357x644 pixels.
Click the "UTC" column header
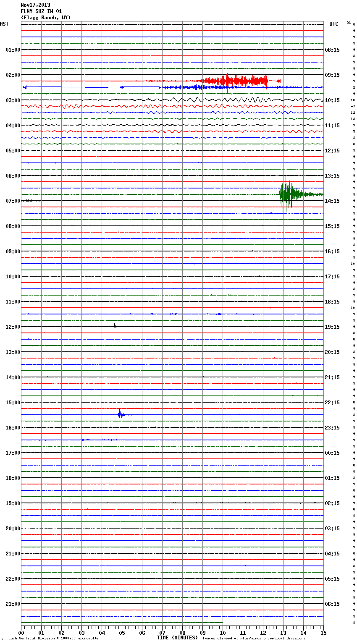334,24
